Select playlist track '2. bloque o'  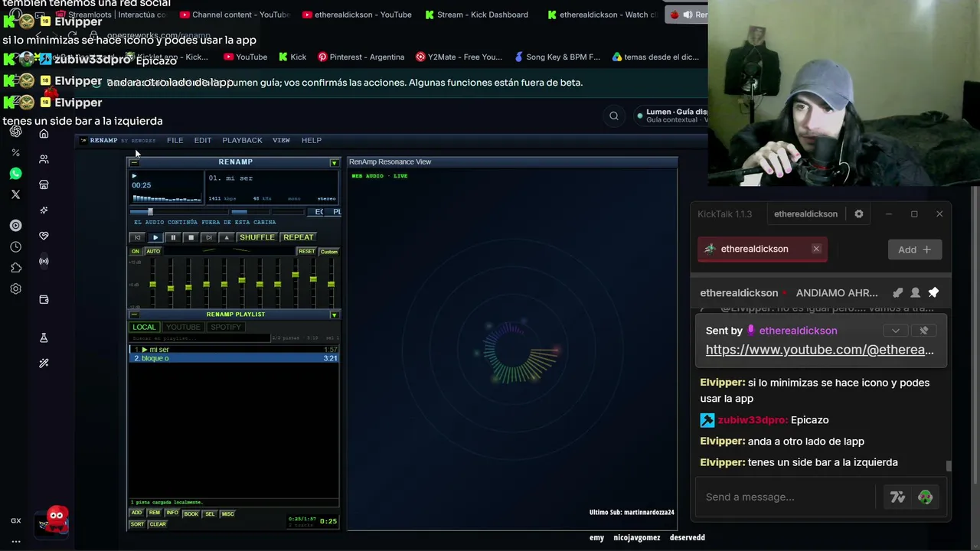tap(234, 358)
